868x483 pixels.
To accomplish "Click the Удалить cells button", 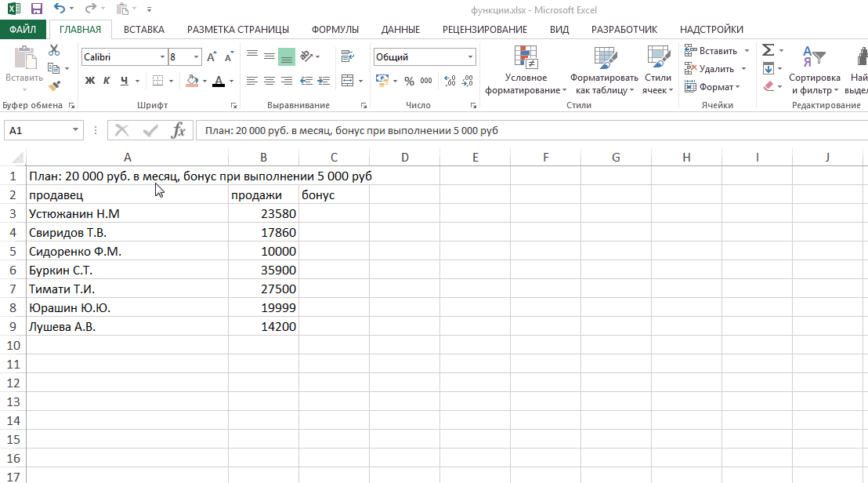I will (x=711, y=69).
